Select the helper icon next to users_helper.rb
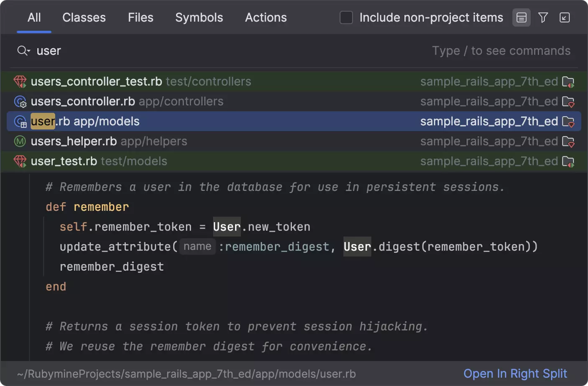This screenshot has width=588, height=386. (x=20, y=141)
